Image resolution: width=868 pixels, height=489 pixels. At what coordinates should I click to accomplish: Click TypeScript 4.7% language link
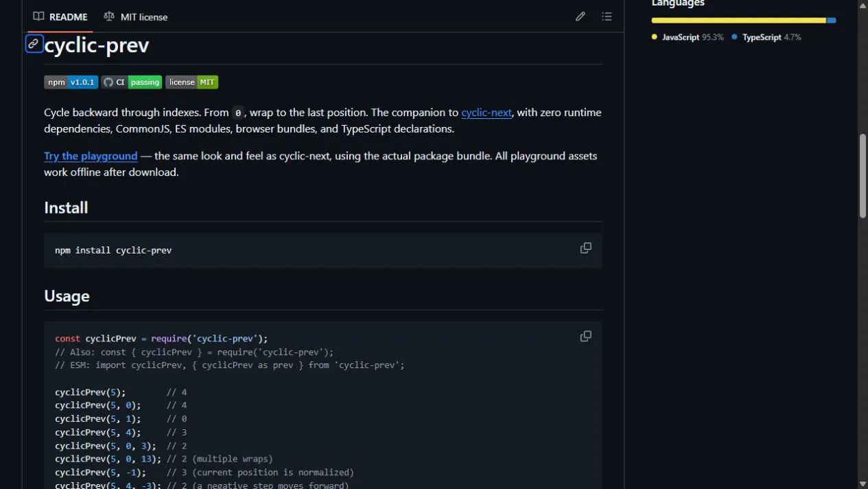pos(766,37)
